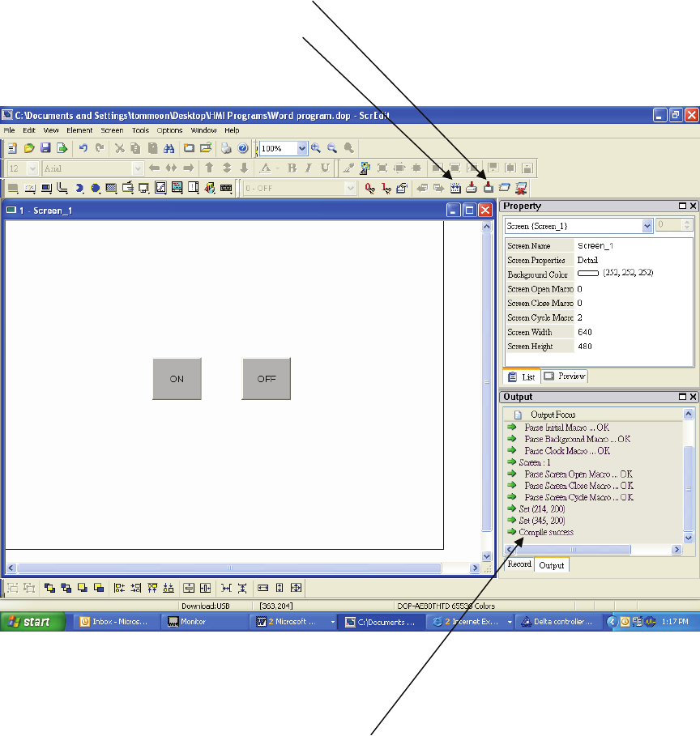Expand the Screen {Screen_1} property dropdown
Image resolution: width=700 pixels, height=736 pixels.
647,226
